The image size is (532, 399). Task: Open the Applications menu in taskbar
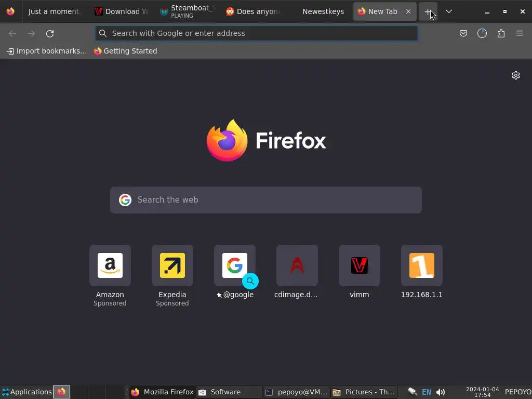tap(26, 392)
